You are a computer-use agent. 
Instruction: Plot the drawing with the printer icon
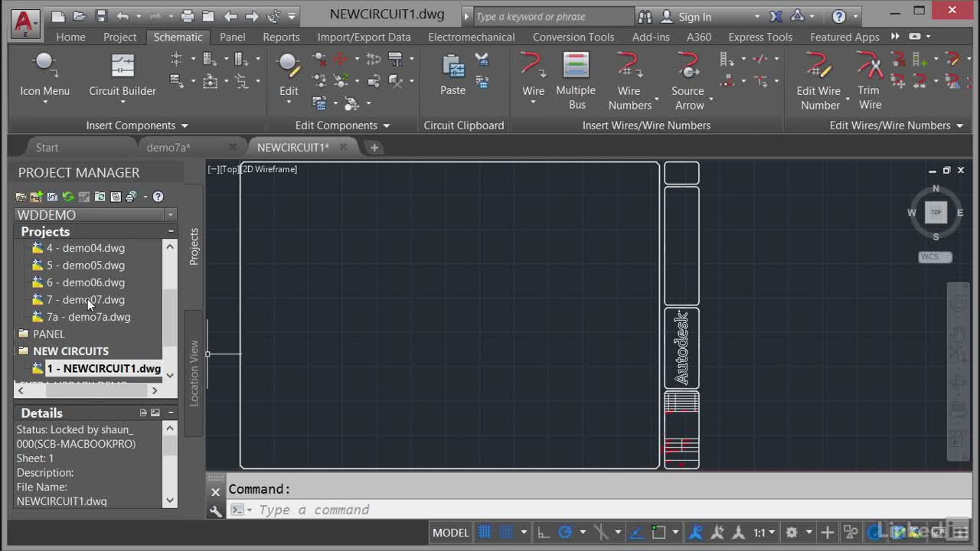click(188, 16)
